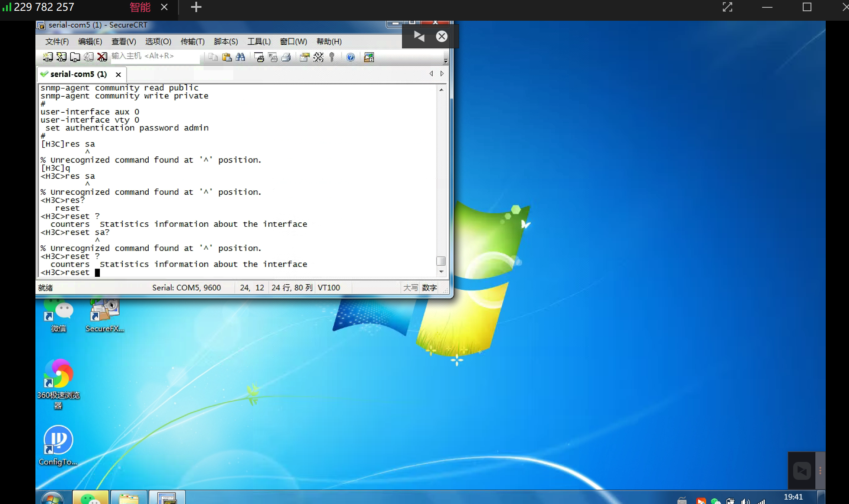Image resolution: width=849 pixels, height=504 pixels.
Task: Open the 选项(O) menu
Action: 158,41
